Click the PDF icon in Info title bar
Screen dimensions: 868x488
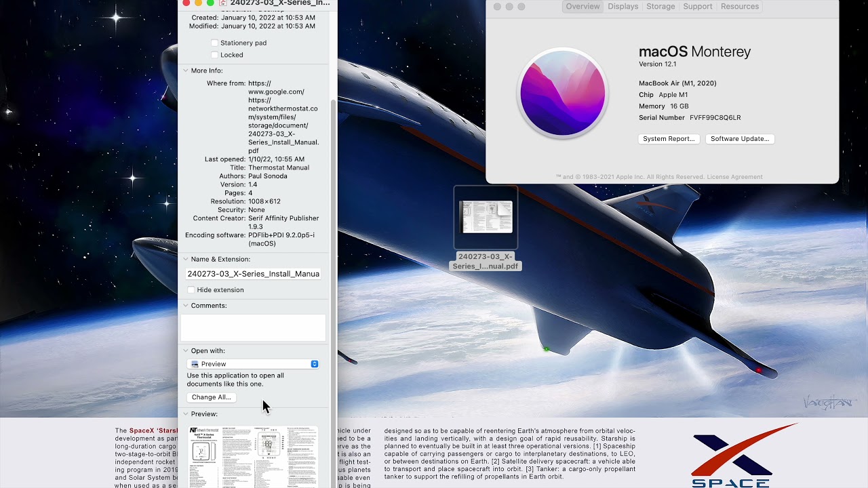coord(222,3)
